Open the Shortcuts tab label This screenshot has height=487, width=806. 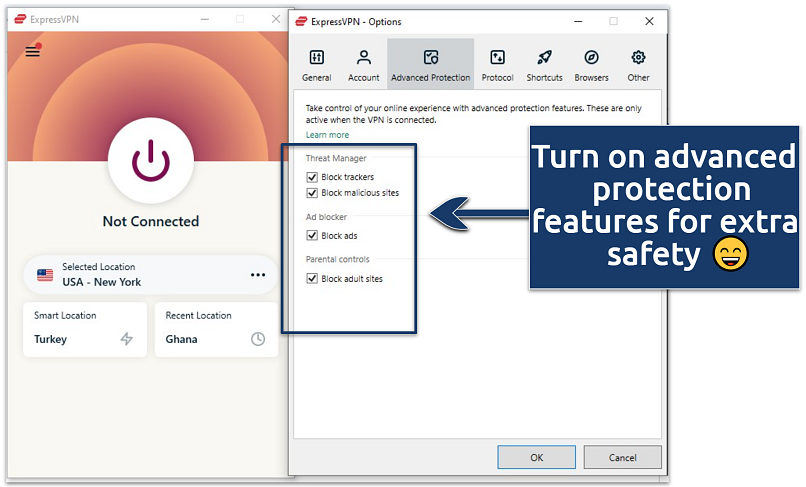544,78
